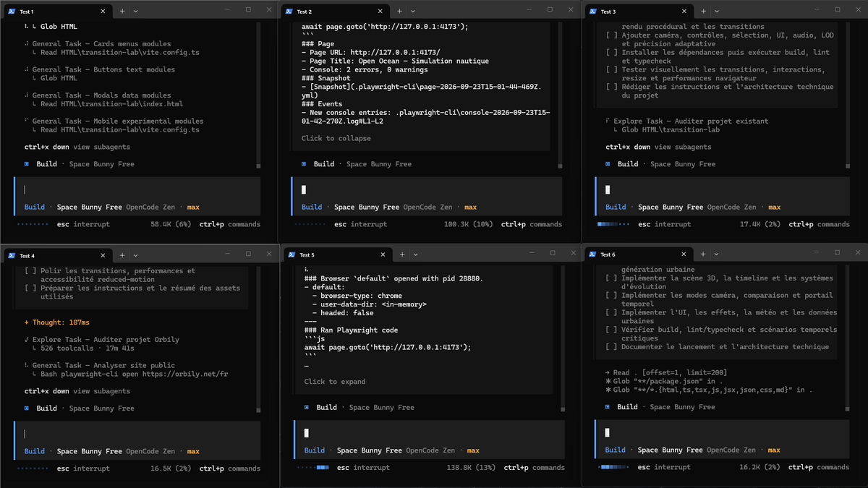Click the Build square icon in Test 2 window
This screenshot has width=868, height=488.
coord(304,164)
